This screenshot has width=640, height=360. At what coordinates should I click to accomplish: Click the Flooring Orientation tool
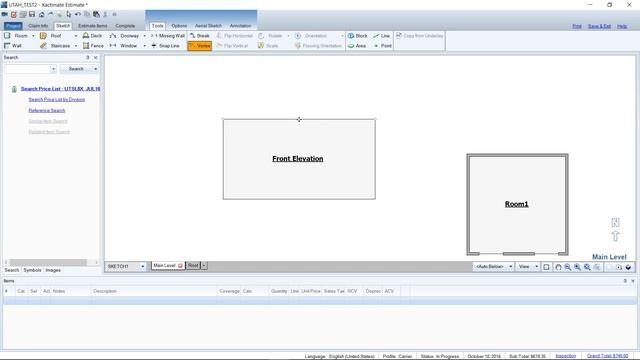(x=318, y=46)
